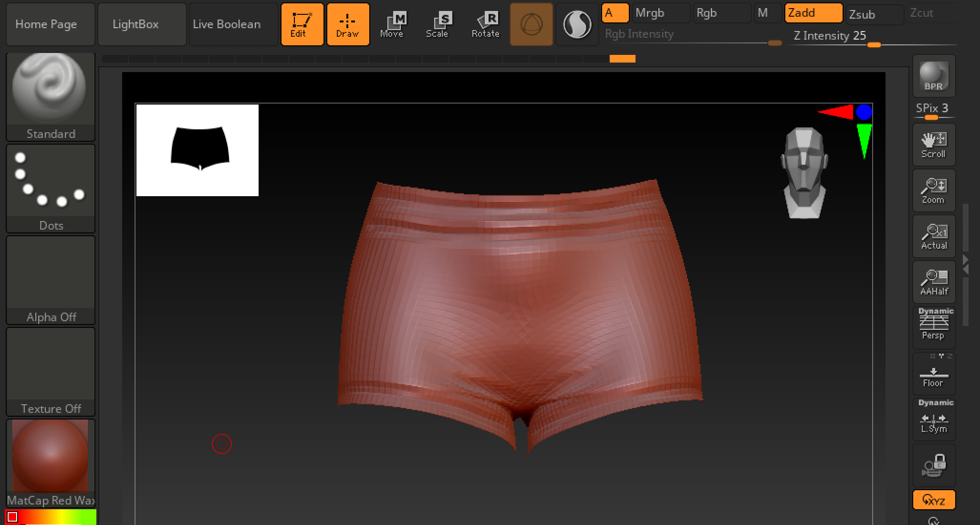This screenshot has width=980, height=525.
Task: Enable Mrgb paint mode
Action: (661, 13)
